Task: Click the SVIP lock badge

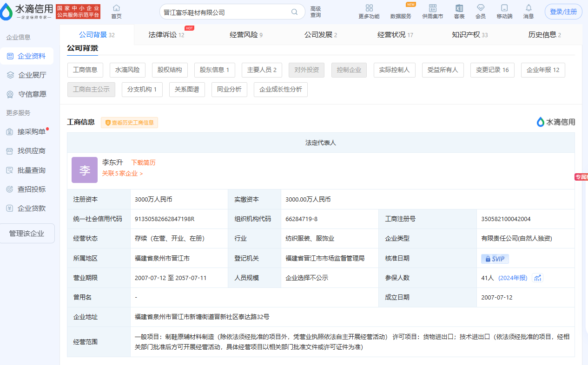Action: coord(495,259)
